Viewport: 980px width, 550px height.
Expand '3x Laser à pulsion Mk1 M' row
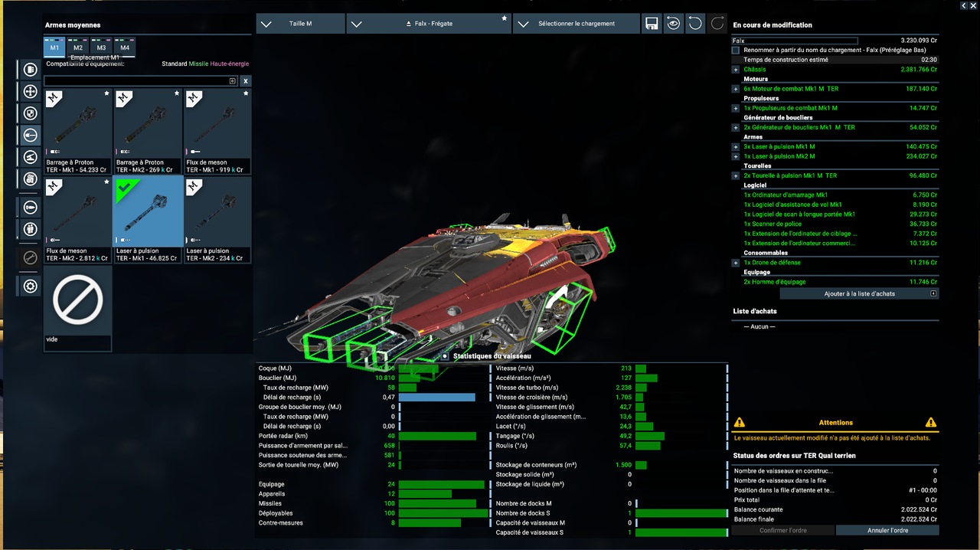(736, 146)
